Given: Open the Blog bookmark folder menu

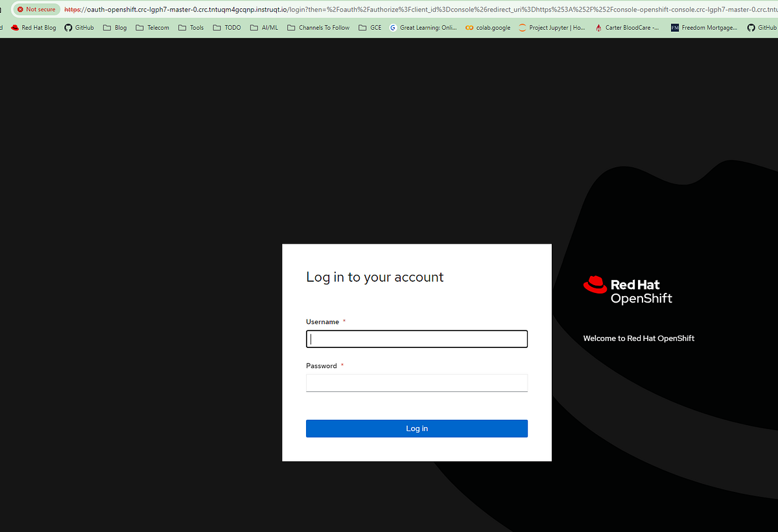Looking at the screenshot, I should coord(113,27).
